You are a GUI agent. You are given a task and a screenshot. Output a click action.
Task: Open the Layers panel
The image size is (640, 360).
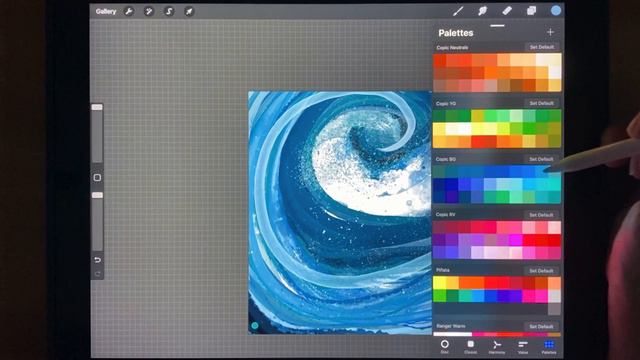pos(531,11)
